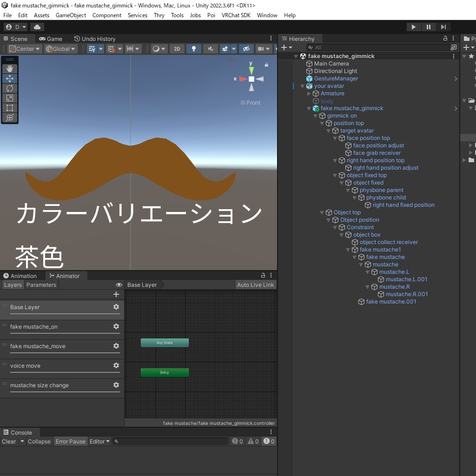Unmute scene audio
476x476 pixels.
pyautogui.click(x=210, y=48)
